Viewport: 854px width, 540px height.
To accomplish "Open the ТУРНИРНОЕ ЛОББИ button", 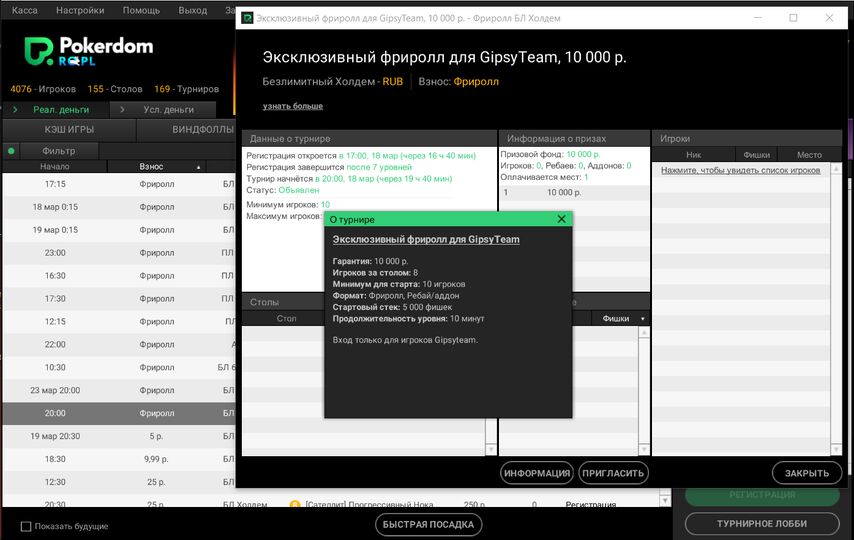I will click(762, 524).
